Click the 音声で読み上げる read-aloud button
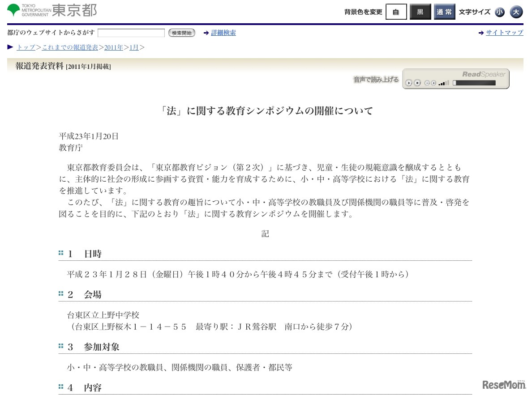Image resolution: width=532 pixels, height=395 pixels. 375,79
